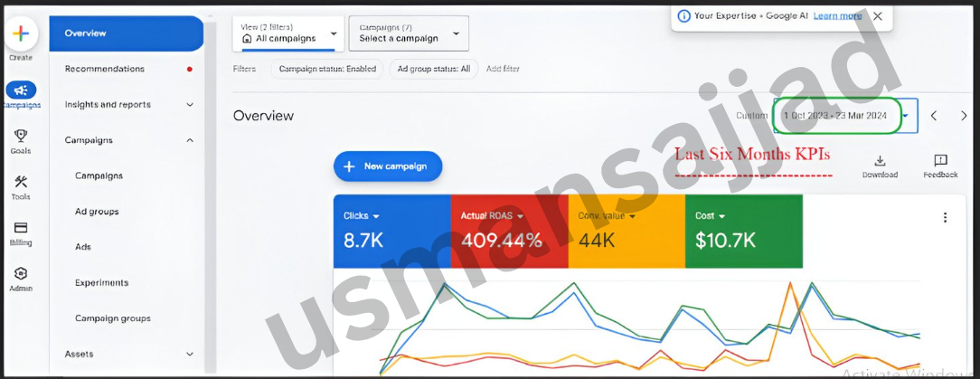Image resolution: width=980 pixels, height=379 pixels.
Task: Expand the Insights and reports section
Action: click(x=129, y=104)
